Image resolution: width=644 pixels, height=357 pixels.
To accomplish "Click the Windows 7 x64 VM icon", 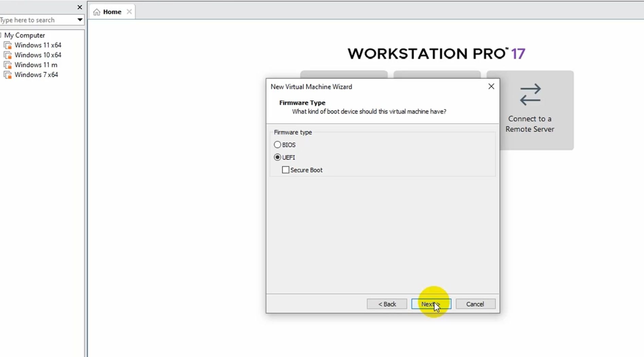I will coord(8,75).
